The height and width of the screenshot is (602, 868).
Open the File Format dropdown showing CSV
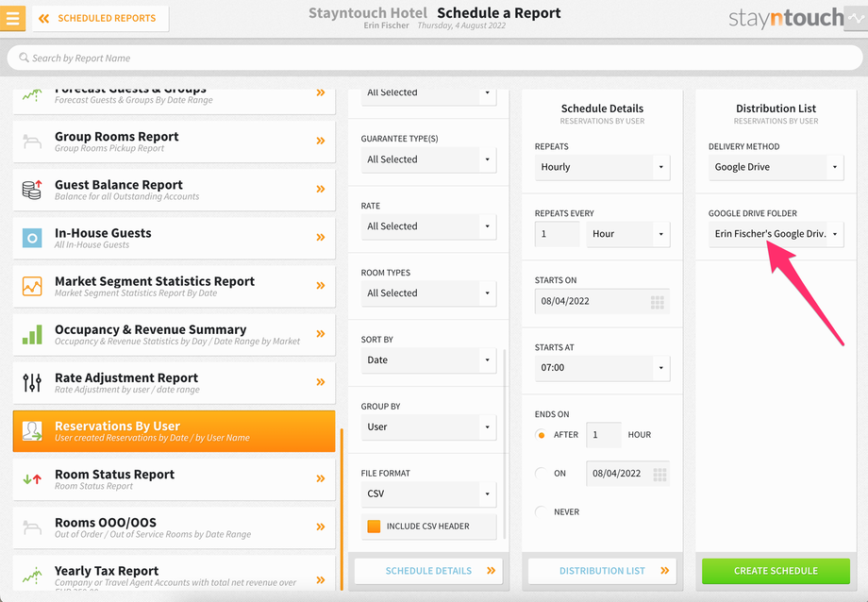tap(428, 494)
